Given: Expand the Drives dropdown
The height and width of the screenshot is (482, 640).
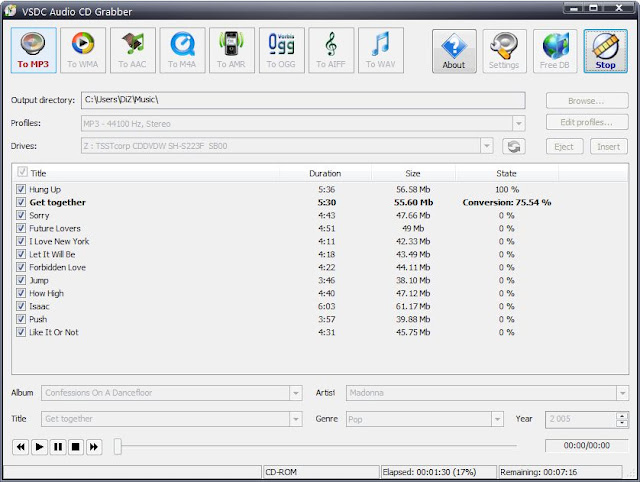Looking at the screenshot, I should (487, 146).
